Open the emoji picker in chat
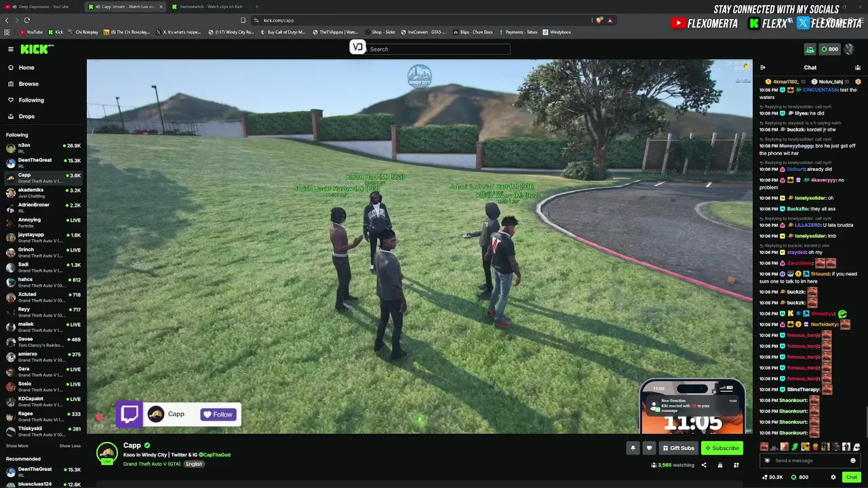The width and height of the screenshot is (868, 488). 853,461
